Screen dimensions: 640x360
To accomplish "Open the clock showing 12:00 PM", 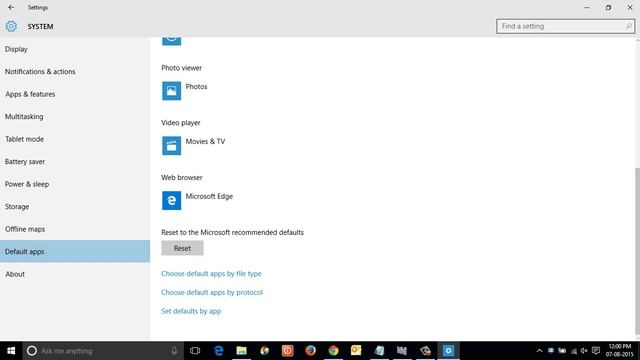I will pyautogui.click(x=620, y=351).
